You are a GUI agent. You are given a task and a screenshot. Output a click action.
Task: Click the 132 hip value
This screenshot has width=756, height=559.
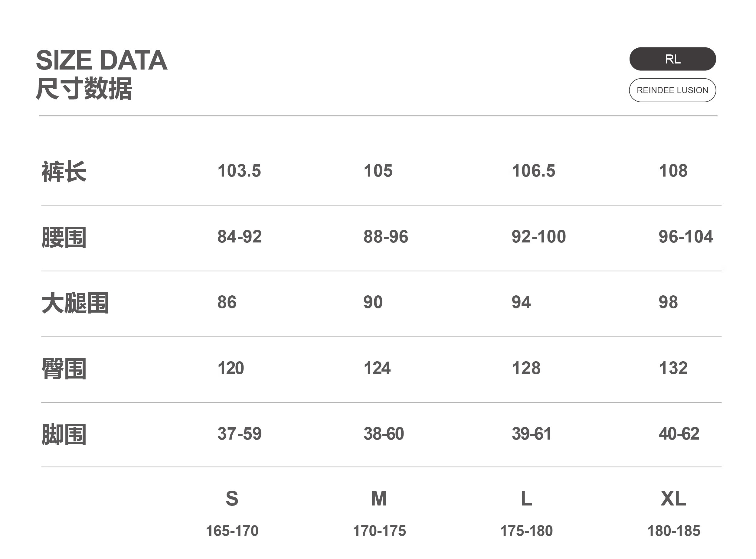click(673, 368)
